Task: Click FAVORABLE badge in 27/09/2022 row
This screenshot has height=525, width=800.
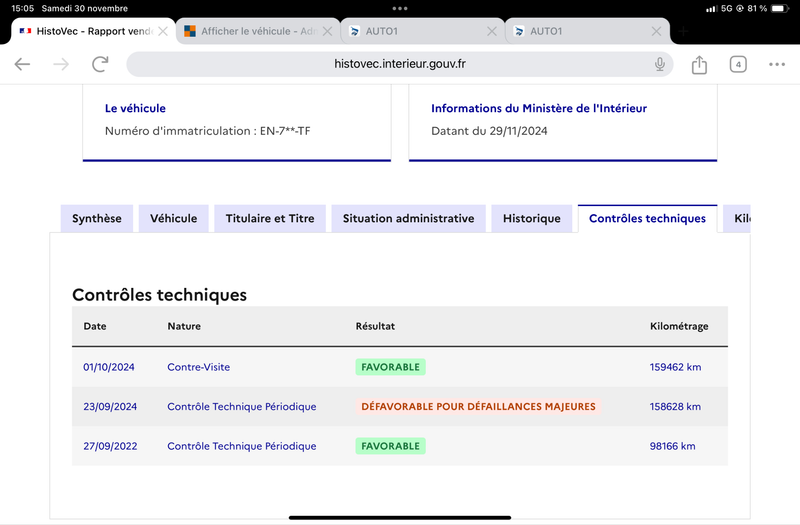Action: coord(390,446)
